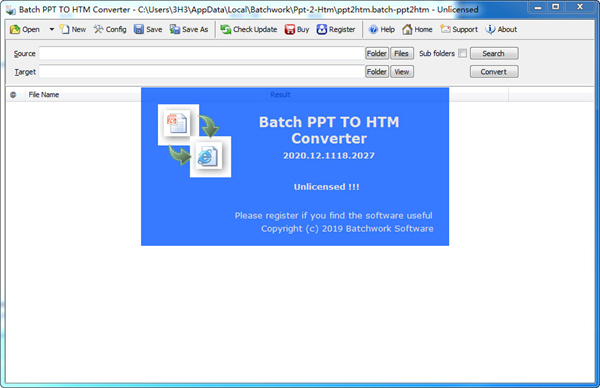Viewport: 600px width, 388px height.
Task: Focus the Target path field
Action: [x=202, y=72]
